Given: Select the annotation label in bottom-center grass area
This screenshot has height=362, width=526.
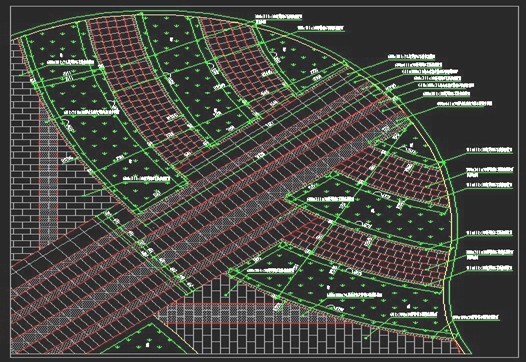Looking at the screenshot, I should (355, 295).
